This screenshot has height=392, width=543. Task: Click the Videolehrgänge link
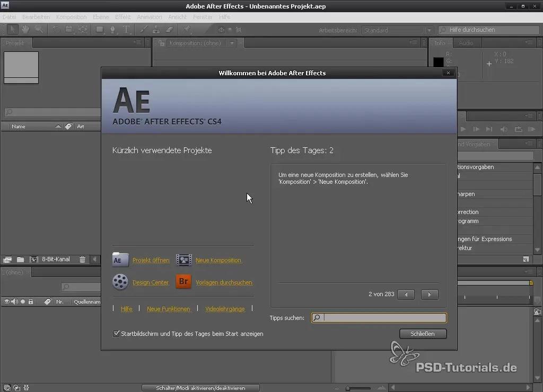225,309
